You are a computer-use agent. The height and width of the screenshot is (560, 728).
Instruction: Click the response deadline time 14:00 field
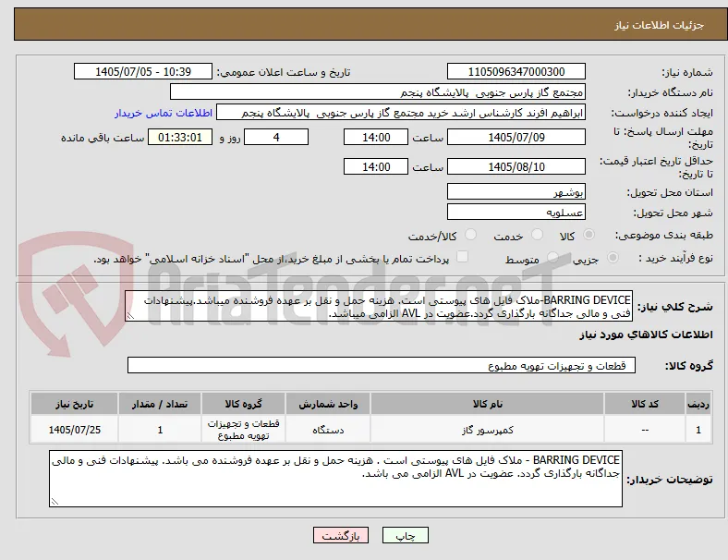tap(376, 137)
